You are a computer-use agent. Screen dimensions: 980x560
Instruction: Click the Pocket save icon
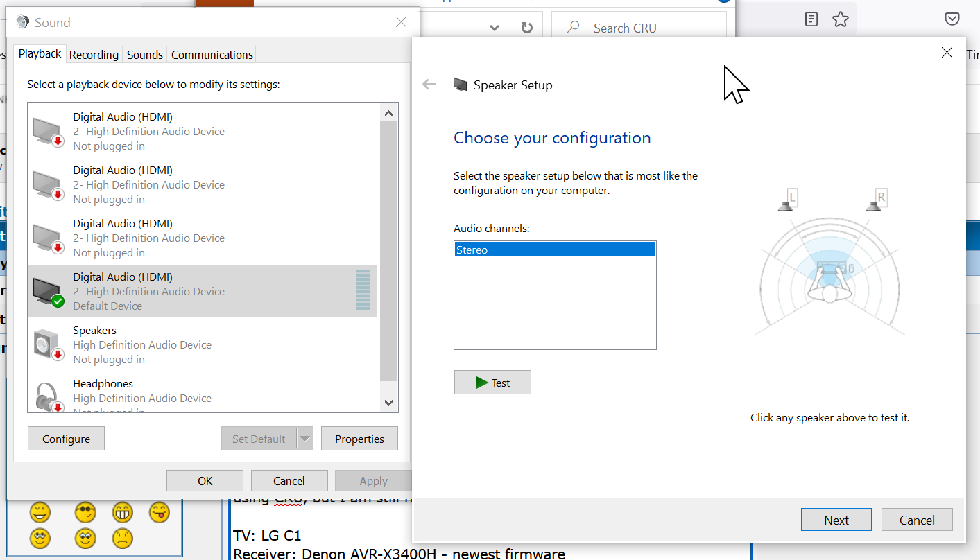pos(952,19)
